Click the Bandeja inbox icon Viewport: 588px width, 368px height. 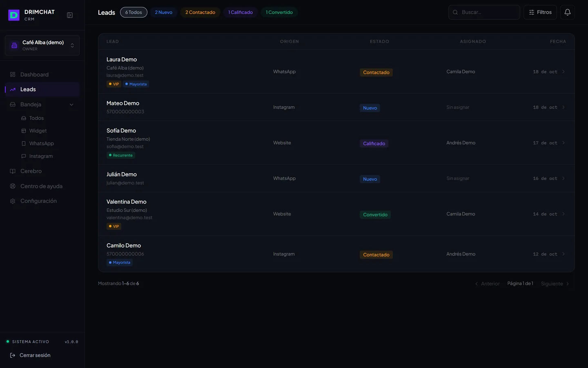13,104
